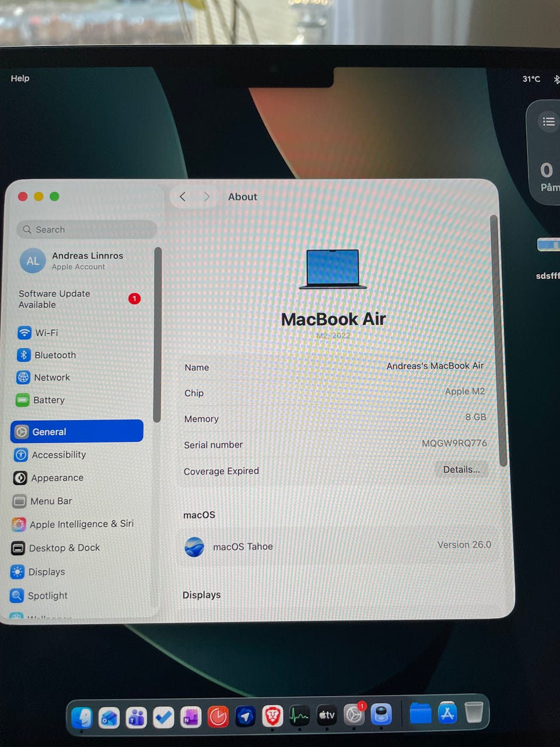The height and width of the screenshot is (747, 560).
Task: Open the blue jar app in Dock
Action: pyautogui.click(x=381, y=714)
